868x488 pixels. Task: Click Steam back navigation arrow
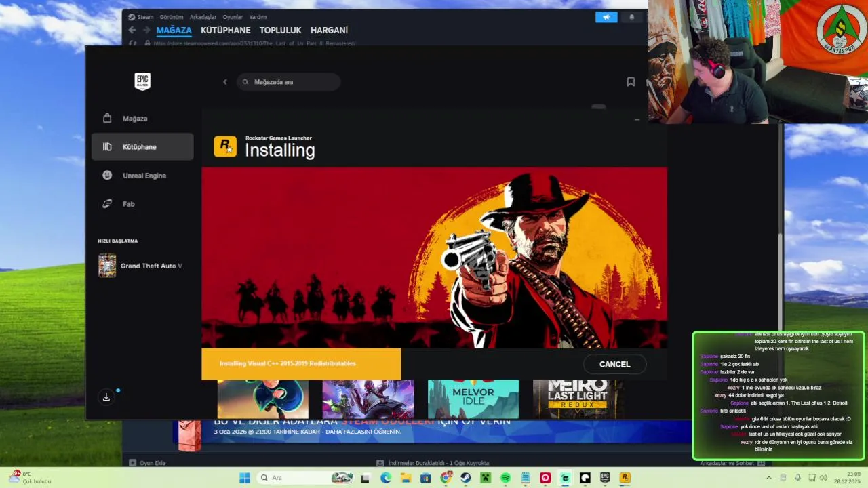pyautogui.click(x=132, y=30)
